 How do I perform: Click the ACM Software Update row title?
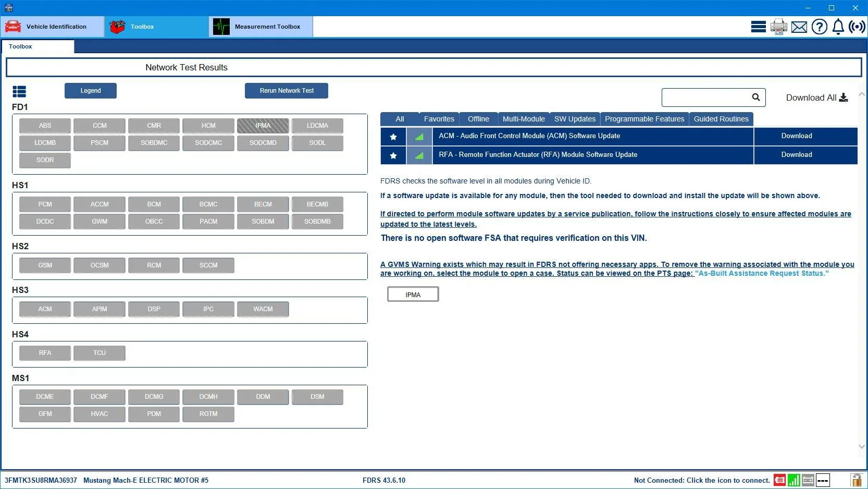(x=529, y=136)
